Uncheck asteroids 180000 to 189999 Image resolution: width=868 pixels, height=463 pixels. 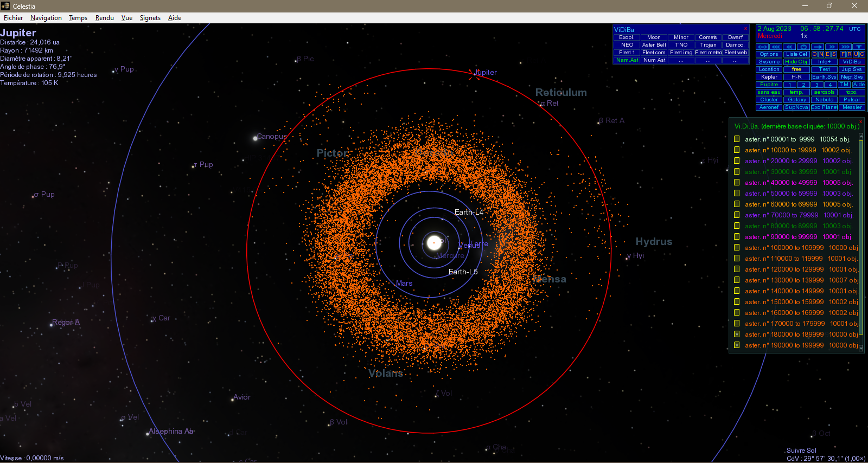click(737, 334)
